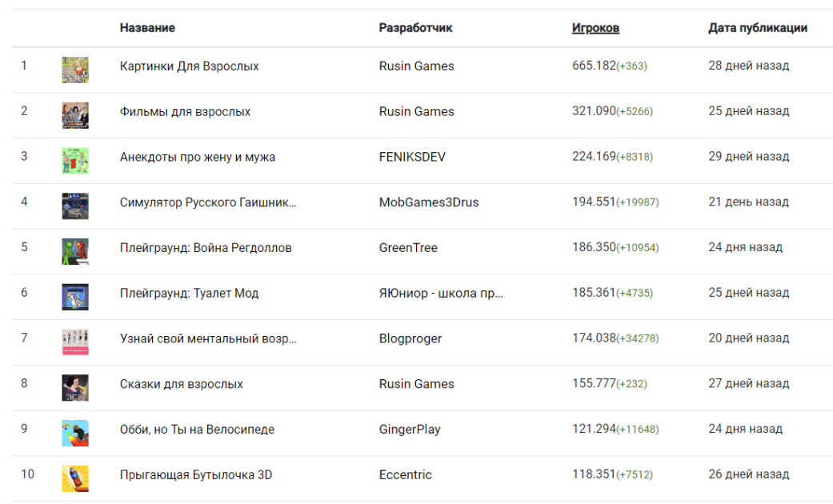Click the GreenTree developer name
Viewport: 833px width, 504px height.
(408, 248)
